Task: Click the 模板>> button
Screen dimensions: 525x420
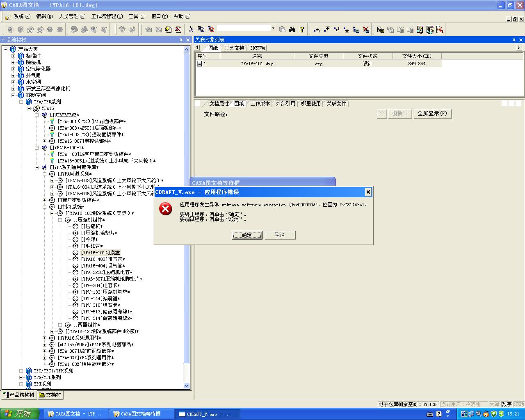Action: tap(400, 114)
